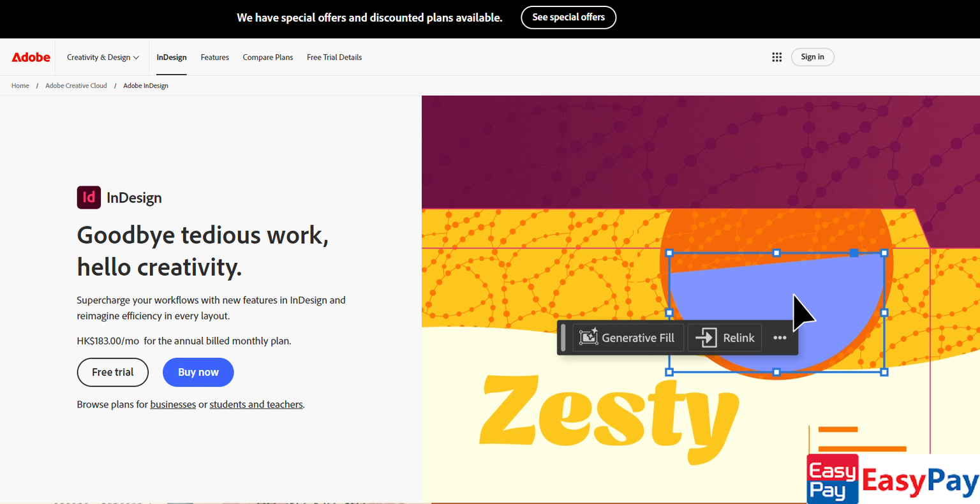The height and width of the screenshot is (504, 980).
Task: Expand Creativity & Design dropdown
Action: (x=103, y=57)
